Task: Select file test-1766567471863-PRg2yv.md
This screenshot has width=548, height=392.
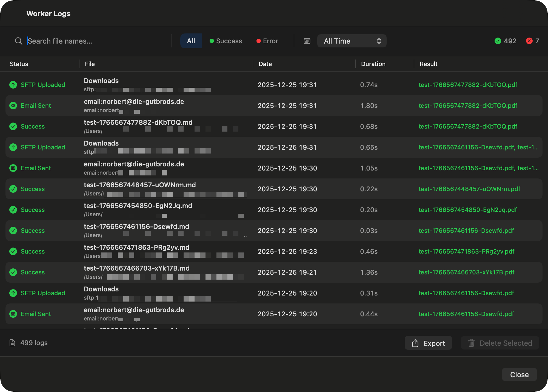Action: 136,247
